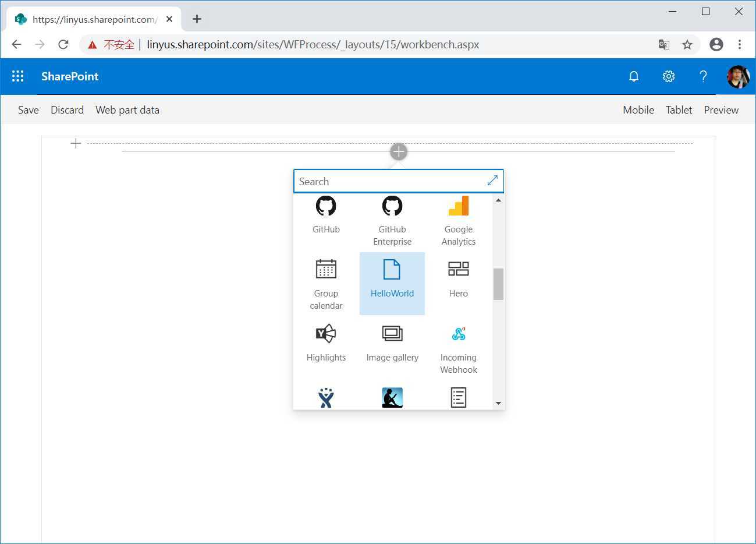This screenshot has height=544, width=756.
Task: Click the plus to add a new section
Action: tap(76, 143)
